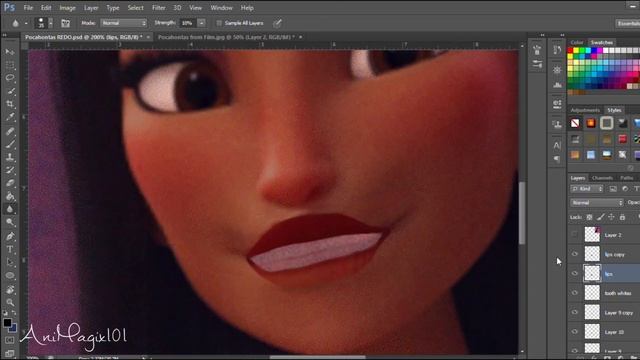This screenshot has height=360, width=640.
Task: Select the Clone Stamp tool
Action: coord(10,157)
